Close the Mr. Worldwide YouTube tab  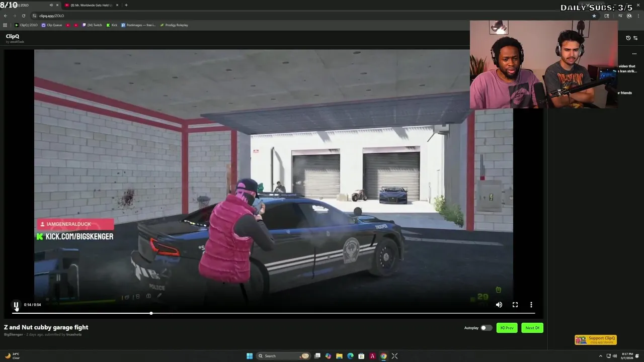(x=117, y=5)
